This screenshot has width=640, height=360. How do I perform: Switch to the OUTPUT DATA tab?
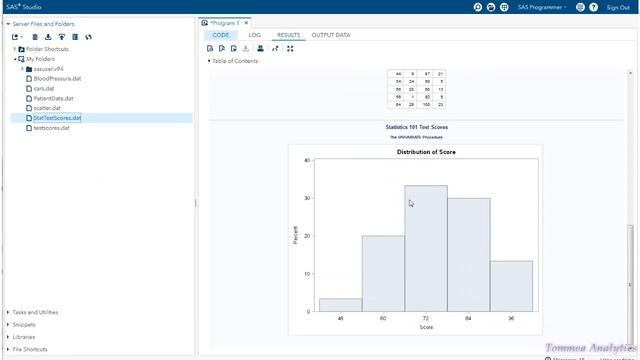tap(331, 35)
